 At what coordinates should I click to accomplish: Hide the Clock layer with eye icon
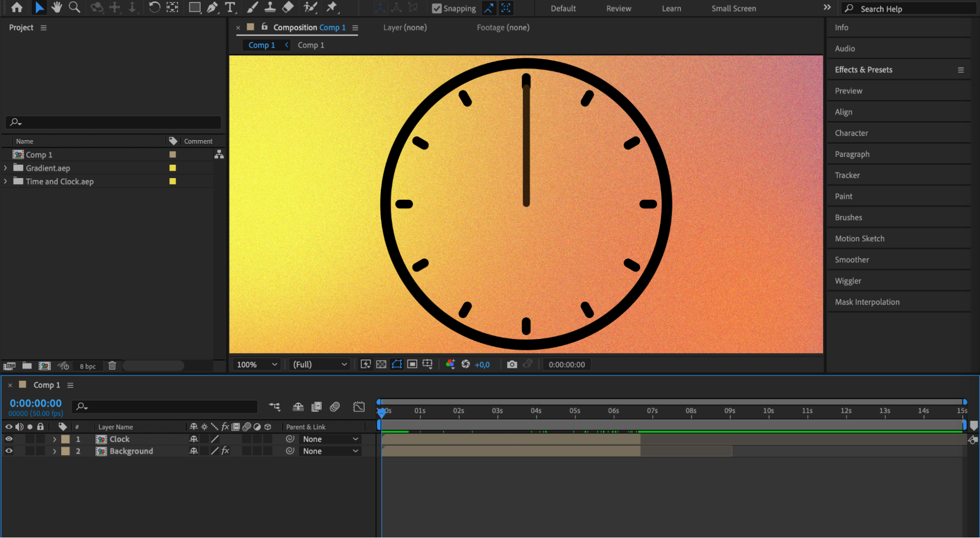(9, 439)
